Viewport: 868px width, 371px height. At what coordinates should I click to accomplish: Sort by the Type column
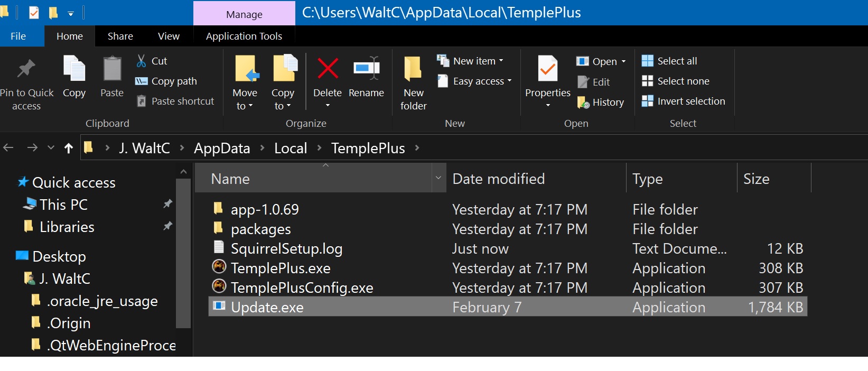682,178
